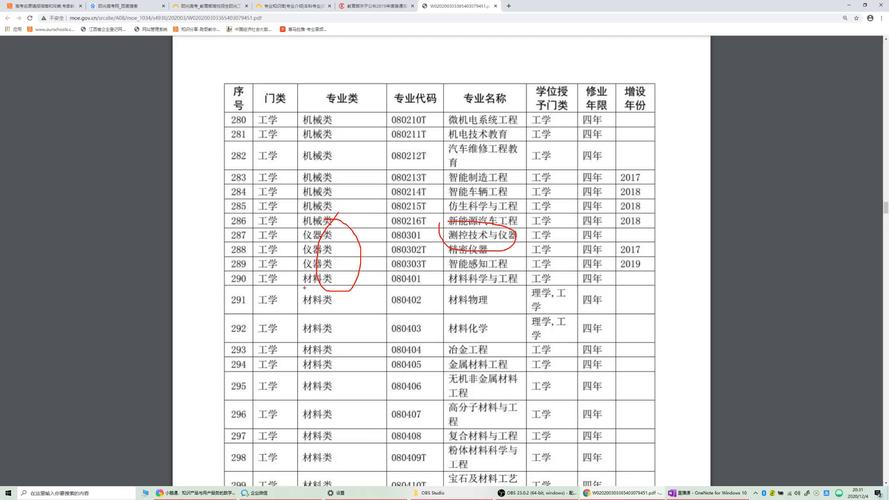Click code 080409T in row 298

tap(408, 457)
